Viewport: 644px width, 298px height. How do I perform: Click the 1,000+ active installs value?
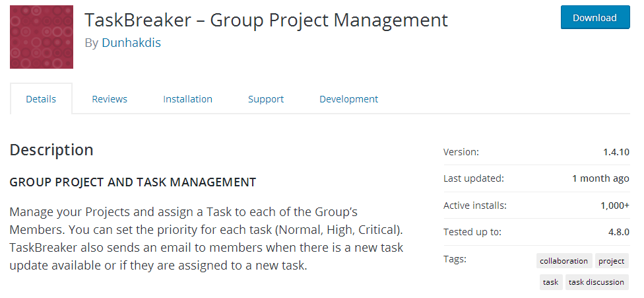coord(615,205)
